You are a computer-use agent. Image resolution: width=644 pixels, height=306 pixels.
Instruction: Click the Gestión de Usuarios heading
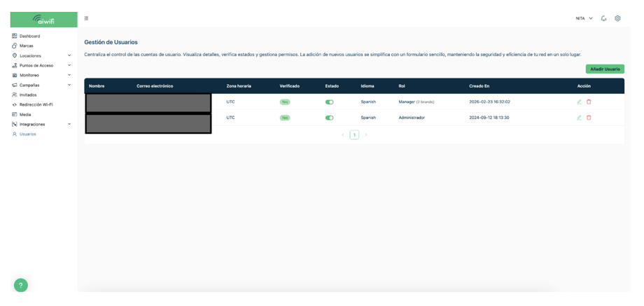[x=111, y=42]
